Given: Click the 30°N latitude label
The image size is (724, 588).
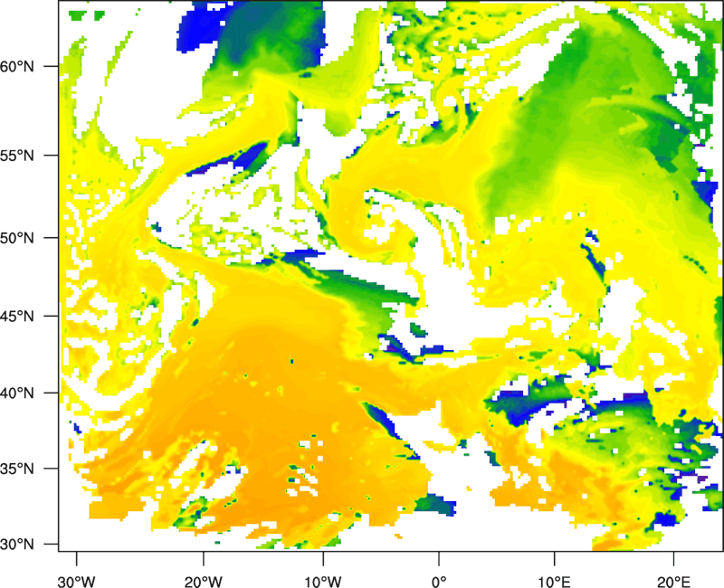Looking at the screenshot, I should click(x=17, y=545).
